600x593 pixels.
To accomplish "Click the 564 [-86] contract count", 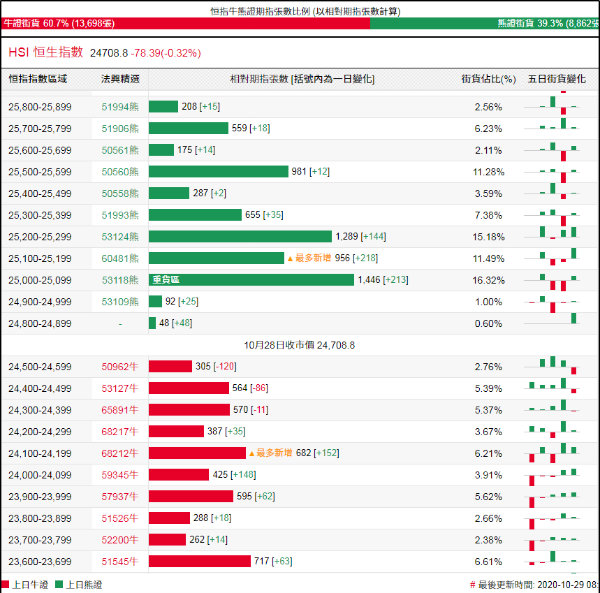I will (250, 388).
